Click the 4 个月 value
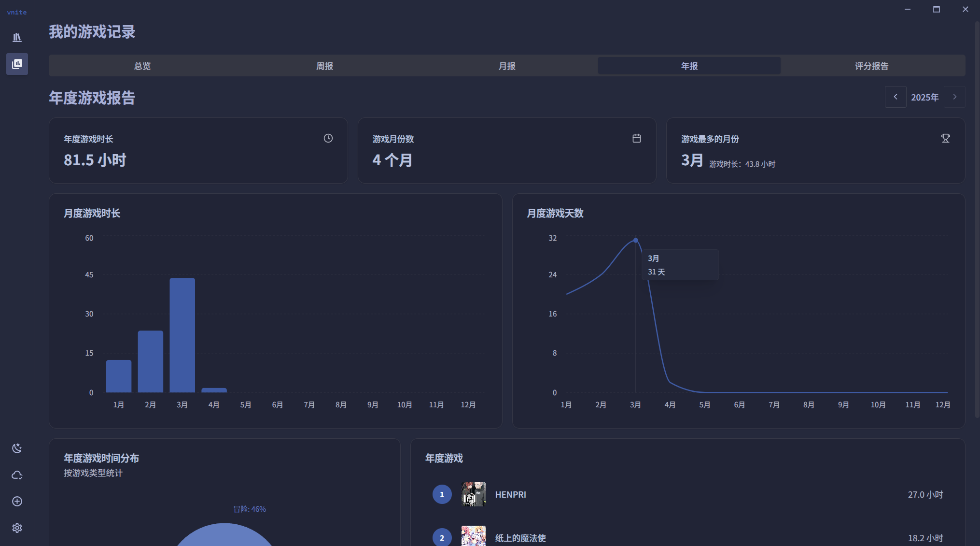Viewport: 980px width, 546px height. tap(392, 160)
